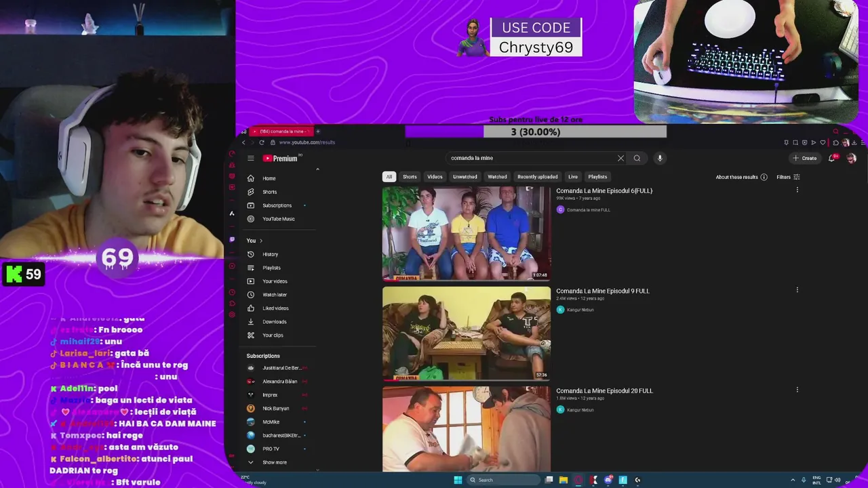Viewport: 868px width, 488px height.
Task: Click title Comanda La Mine Episodul 6(FULL)
Action: (604, 190)
